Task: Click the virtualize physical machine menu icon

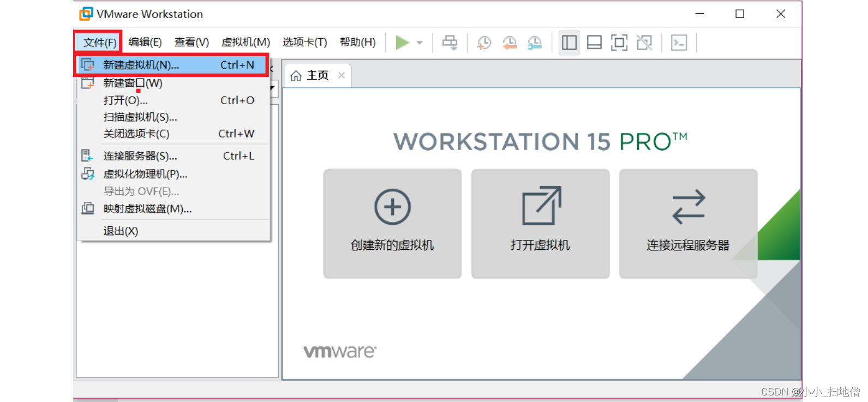Action: point(87,174)
